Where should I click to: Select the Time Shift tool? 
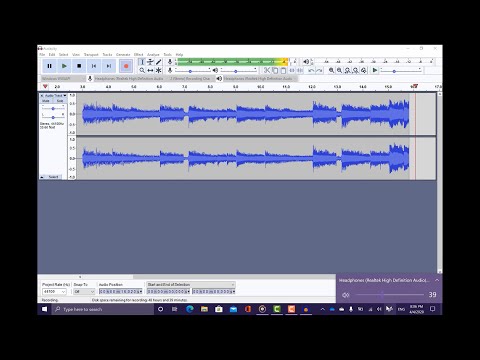coord(150,70)
